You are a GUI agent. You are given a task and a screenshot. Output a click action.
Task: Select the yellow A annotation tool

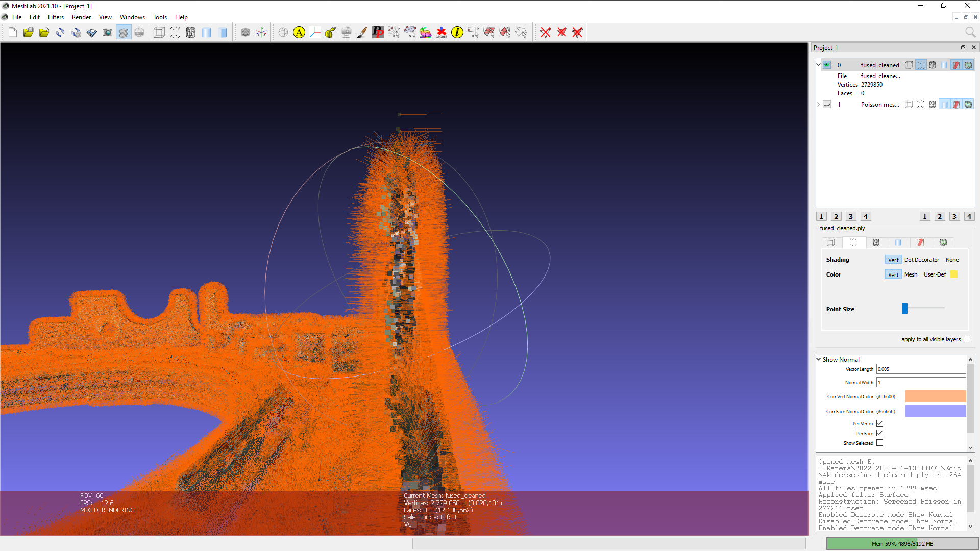tap(299, 33)
